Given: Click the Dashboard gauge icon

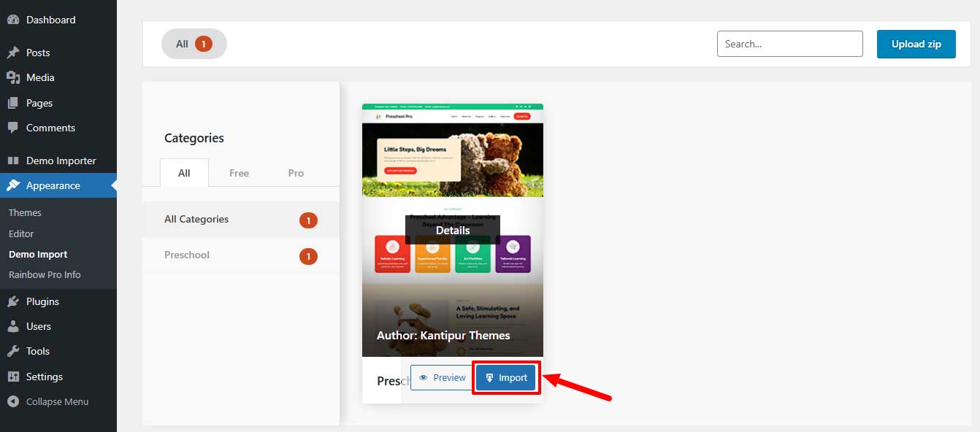Looking at the screenshot, I should 13,20.
